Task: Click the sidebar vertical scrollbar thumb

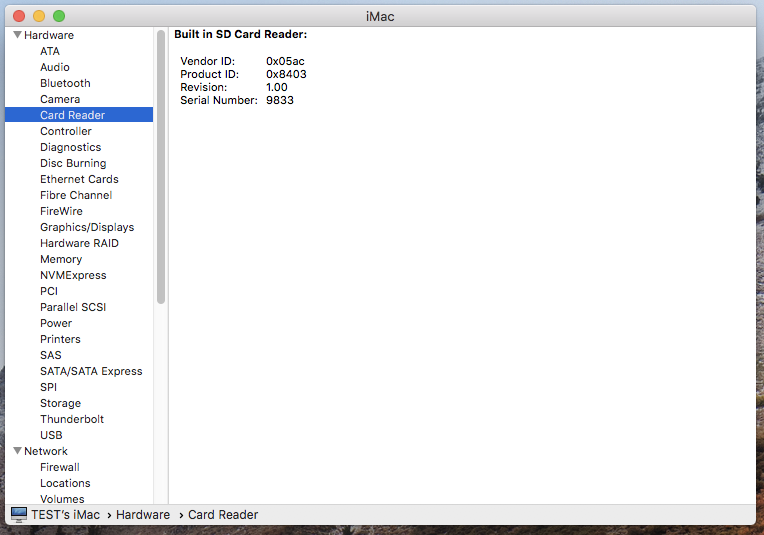Action: coord(161,167)
